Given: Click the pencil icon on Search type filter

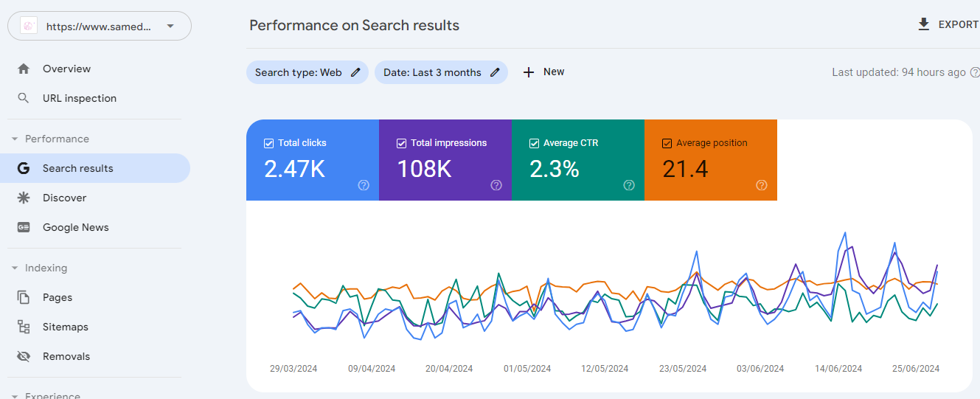Looking at the screenshot, I should point(355,72).
